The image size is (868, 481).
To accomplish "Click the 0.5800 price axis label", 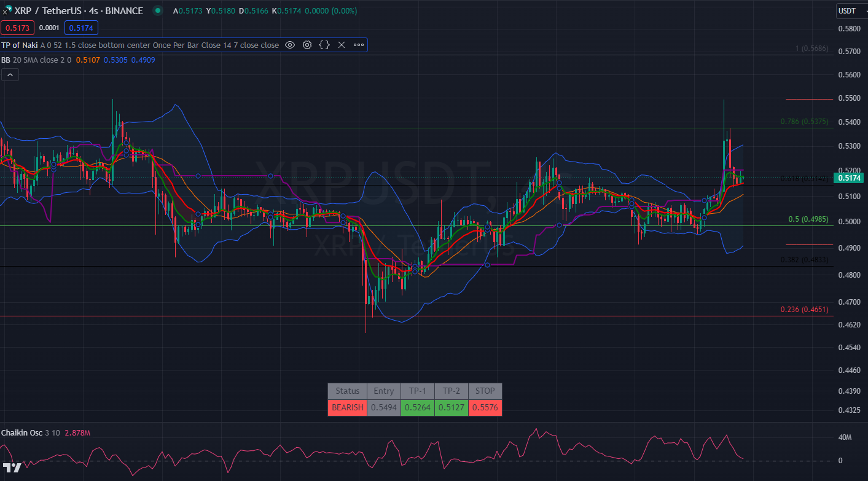I will coord(848,28).
